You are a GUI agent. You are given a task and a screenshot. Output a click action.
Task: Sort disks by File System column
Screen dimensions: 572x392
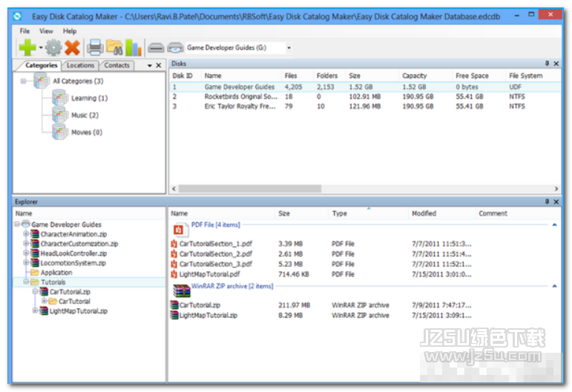pyautogui.click(x=533, y=76)
